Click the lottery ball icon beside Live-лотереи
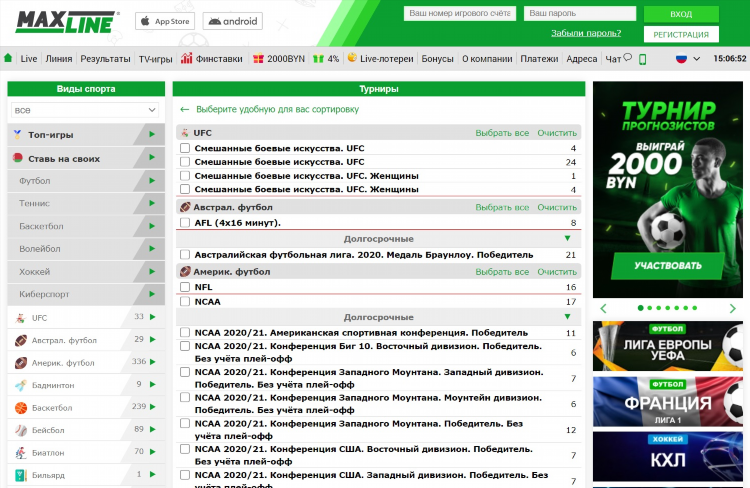750x488 pixels. 352,57
